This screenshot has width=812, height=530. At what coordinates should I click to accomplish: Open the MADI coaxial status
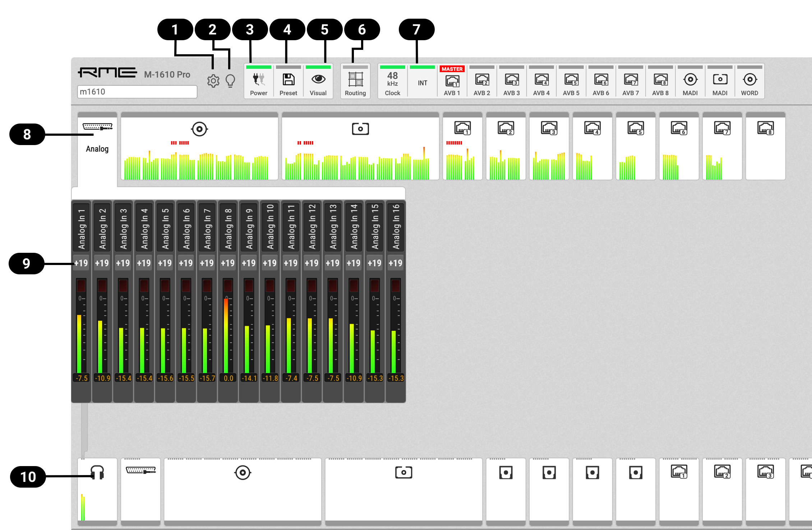pos(690,81)
